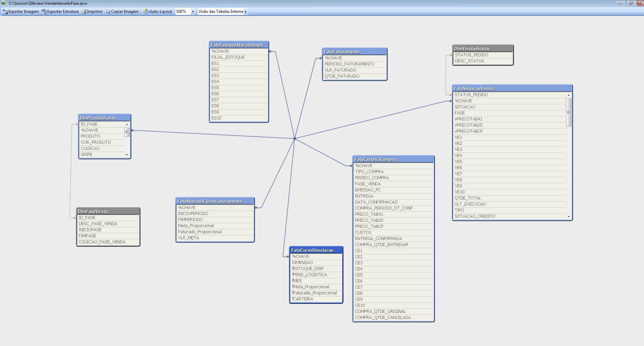Viewport: 644px width, 346px height.
Task: Restore down the table viewer window
Action: click(x=631, y=3)
